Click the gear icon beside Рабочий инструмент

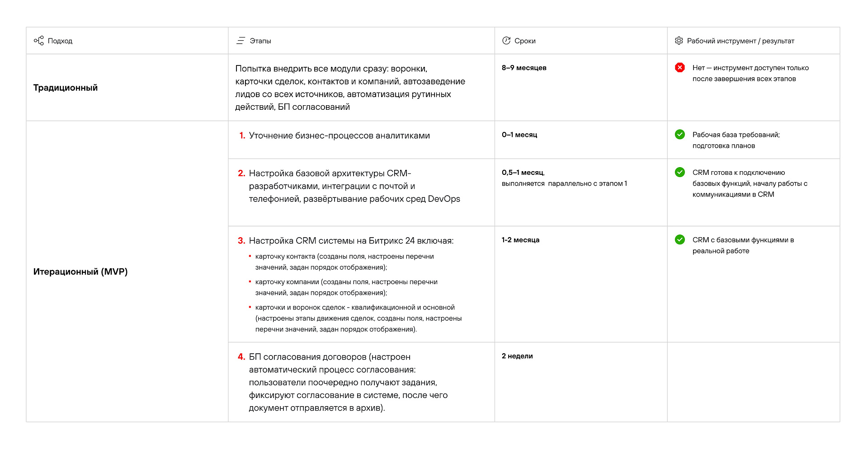tap(679, 41)
